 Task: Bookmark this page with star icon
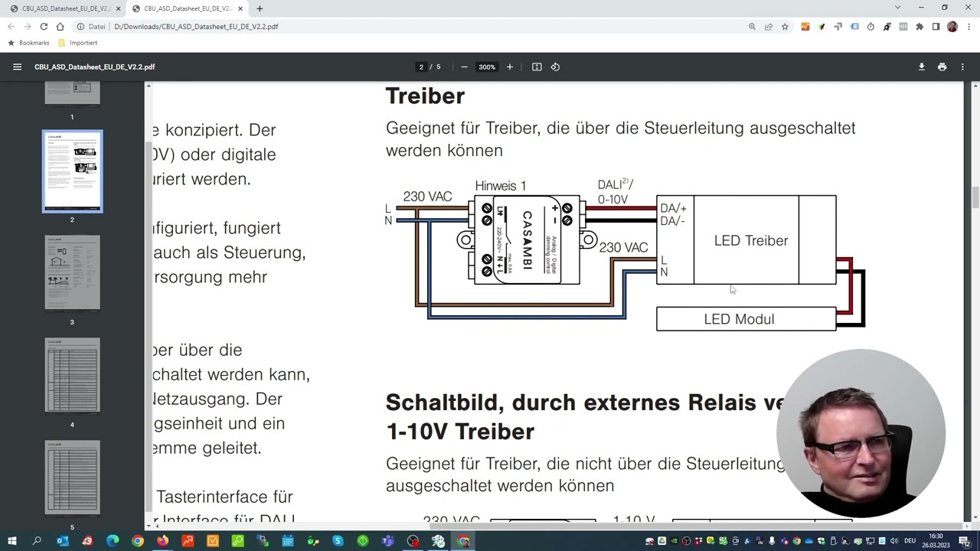[x=785, y=26]
